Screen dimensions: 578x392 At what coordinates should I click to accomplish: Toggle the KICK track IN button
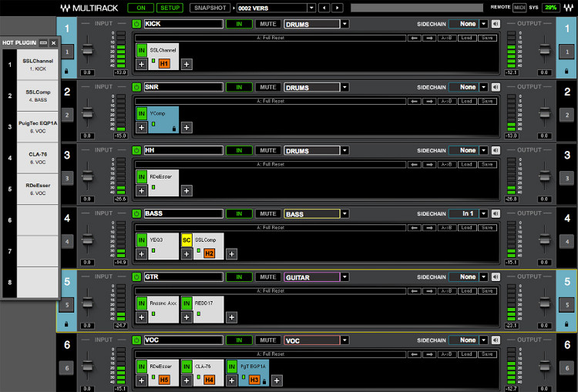[x=239, y=24]
